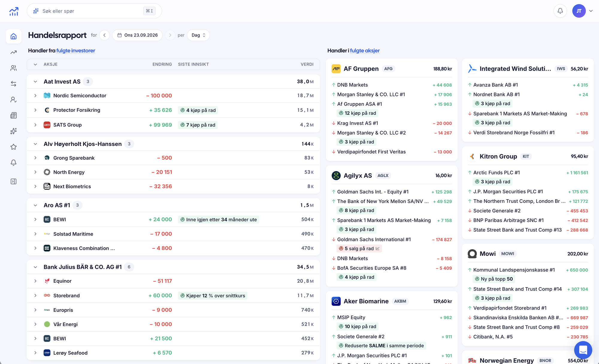Open the date picker Ons 23.09.2026
599x364 pixels.
137,35
